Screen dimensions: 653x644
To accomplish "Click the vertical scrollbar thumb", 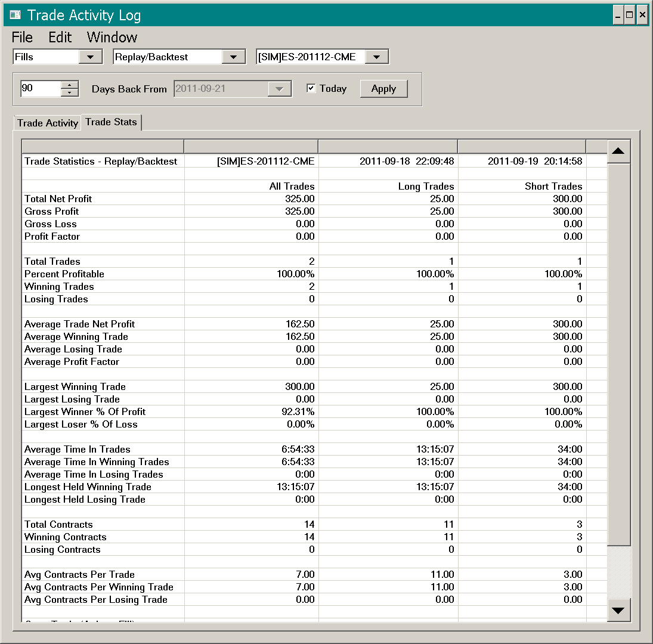I will pos(618,354).
